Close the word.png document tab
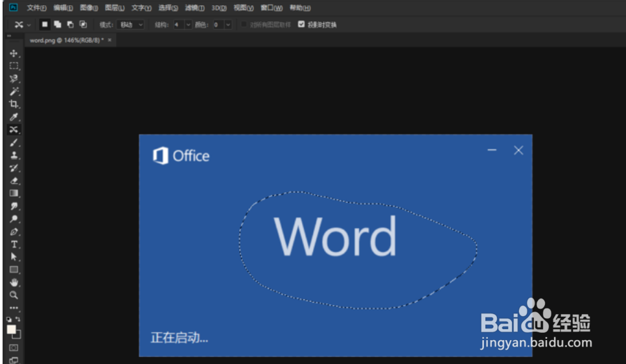Screen dimensions: 626x364 [x=110, y=40]
